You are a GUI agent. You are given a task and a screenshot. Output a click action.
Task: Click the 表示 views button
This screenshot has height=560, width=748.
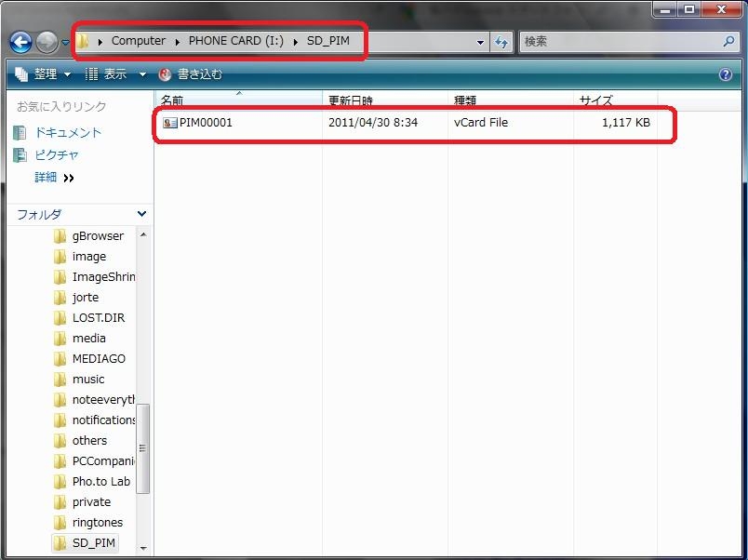(106, 73)
